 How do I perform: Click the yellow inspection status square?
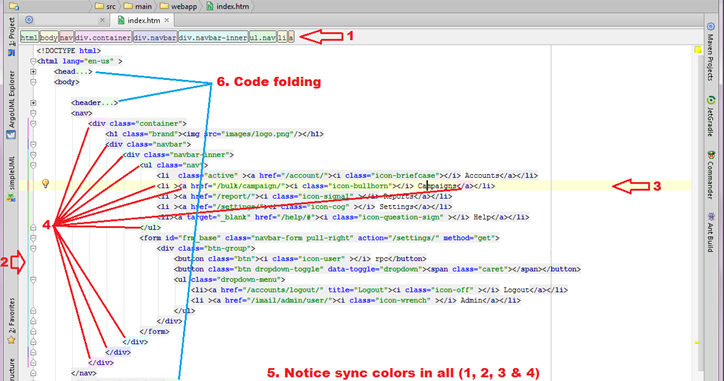[698, 49]
